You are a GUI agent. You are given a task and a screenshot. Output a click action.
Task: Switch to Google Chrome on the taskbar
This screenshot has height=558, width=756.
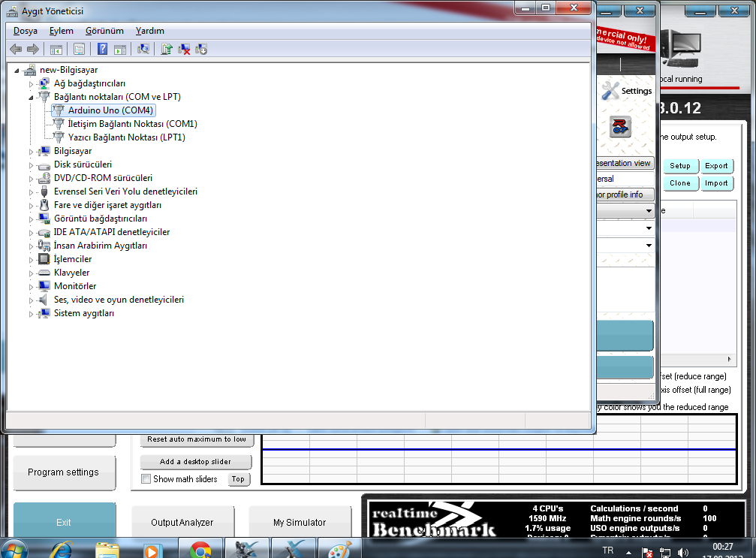pos(200,549)
